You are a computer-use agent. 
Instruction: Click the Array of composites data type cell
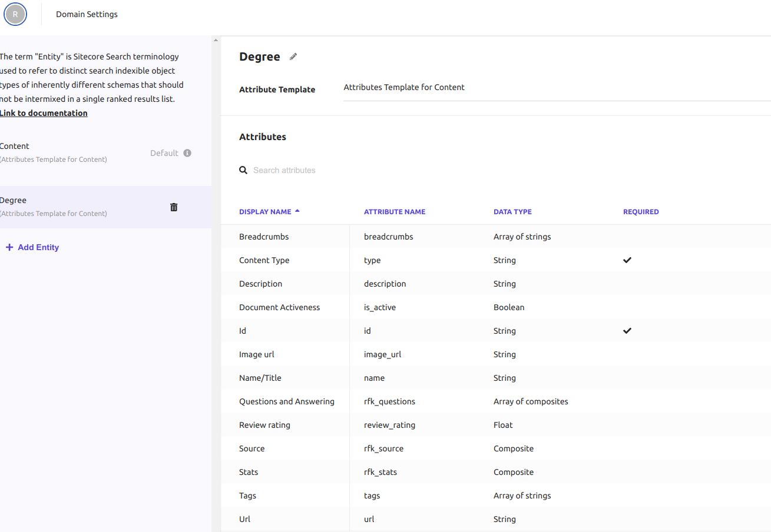pos(531,401)
